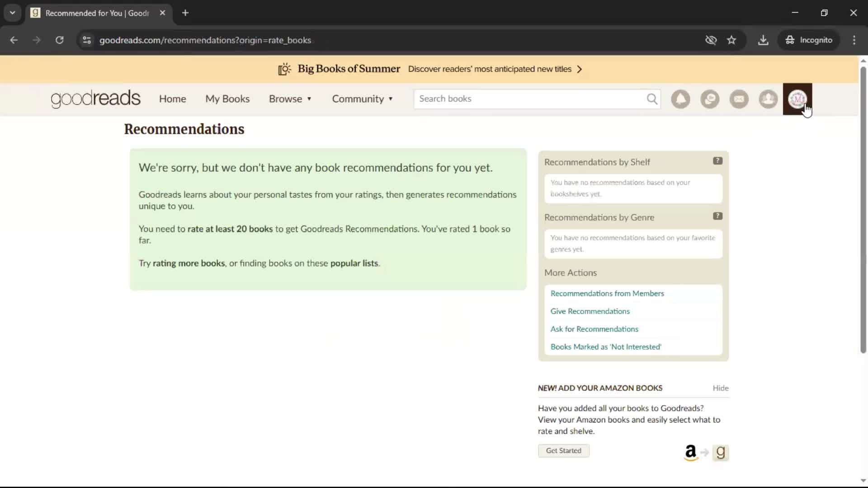
Task: Close the Recommended for You tab
Action: click(162, 13)
